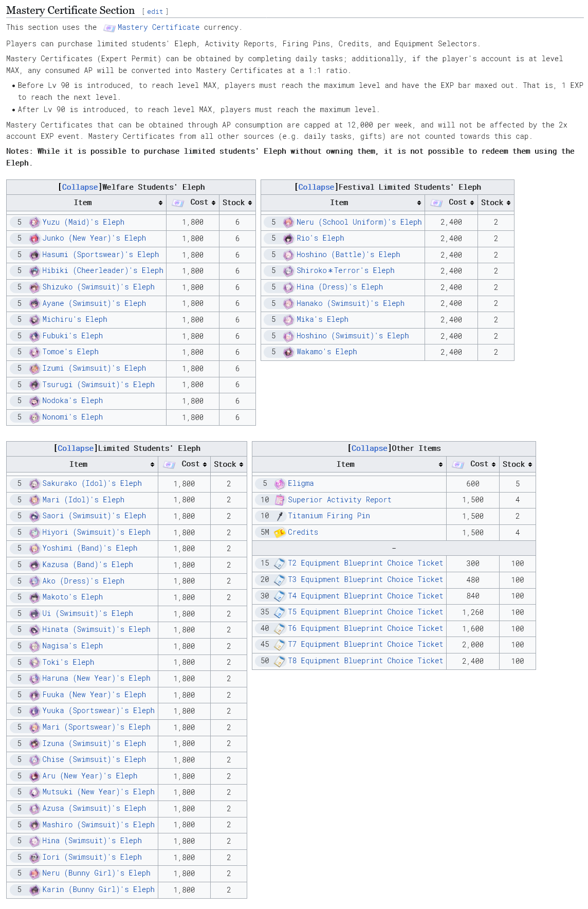Click the T8 Equipment Blueprint ticket icon
The width and height of the screenshot is (588, 909).
280,661
